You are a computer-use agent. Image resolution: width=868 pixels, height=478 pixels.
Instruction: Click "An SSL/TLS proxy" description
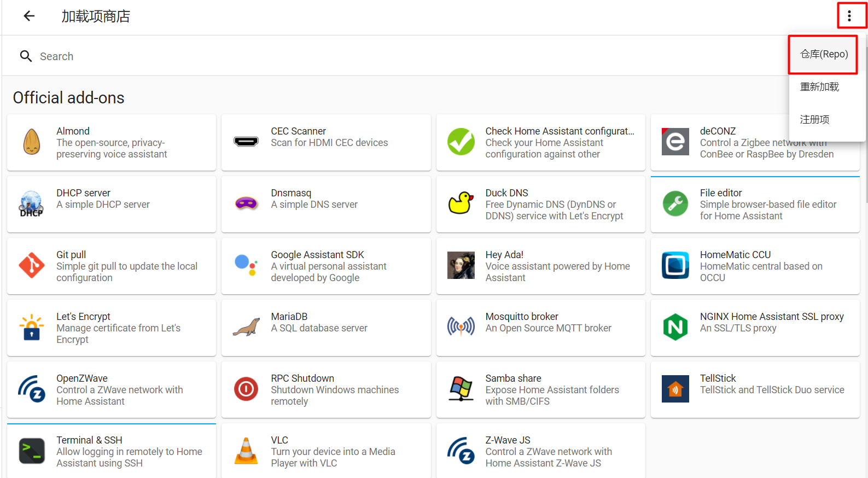738,328
